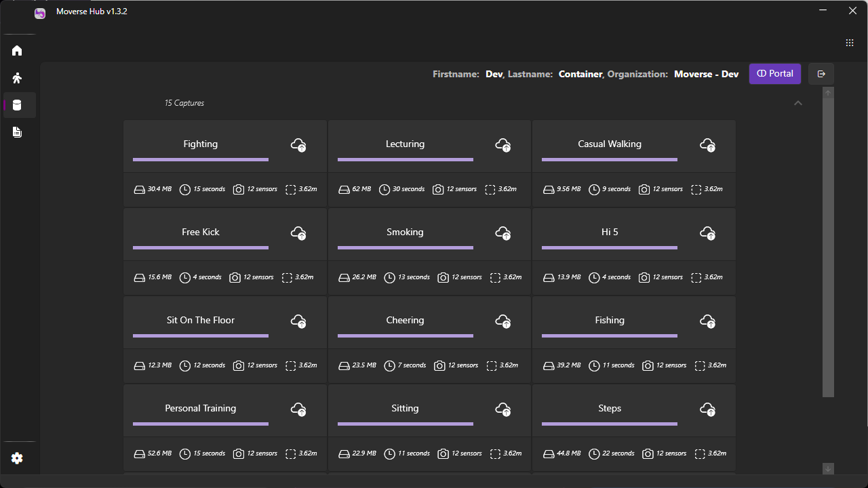Upload the Personal Training capture to cloud
Image resolution: width=868 pixels, height=488 pixels.
pyautogui.click(x=298, y=409)
